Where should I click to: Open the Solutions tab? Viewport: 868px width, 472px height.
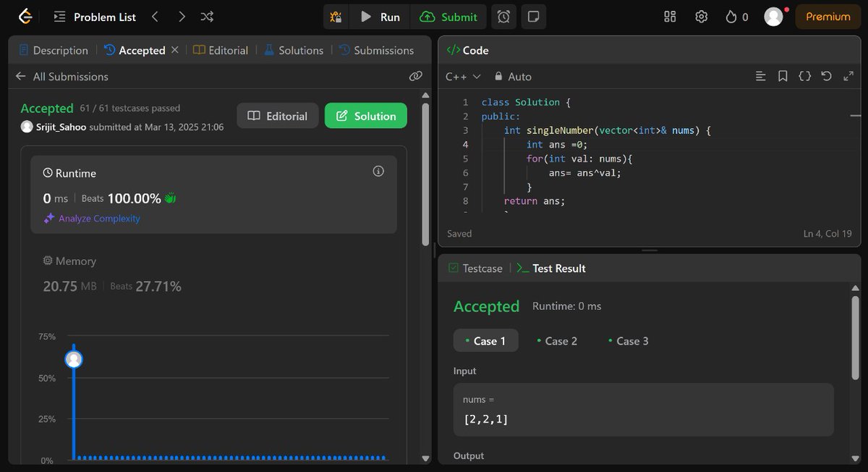pos(294,50)
